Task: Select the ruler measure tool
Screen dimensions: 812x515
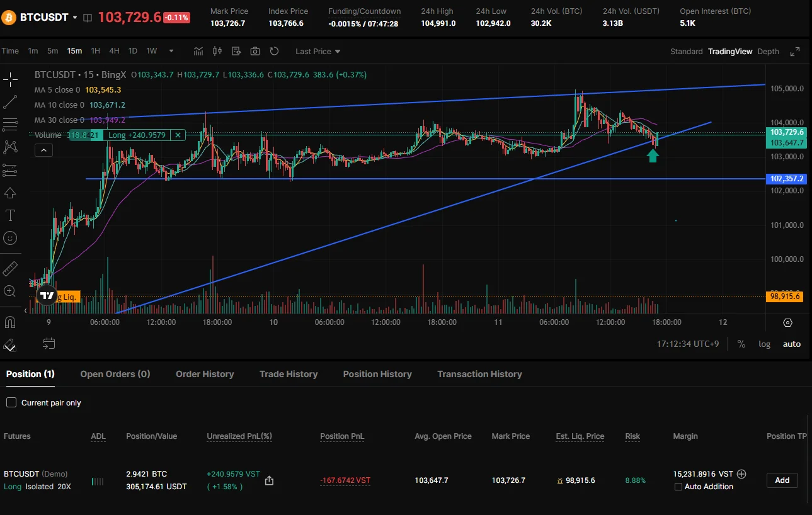Action: click(10, 269)
